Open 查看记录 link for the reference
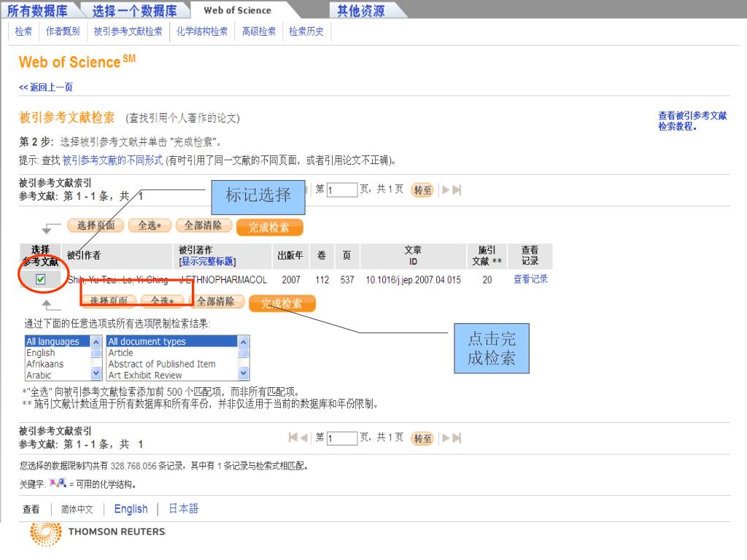This screenshot has width=747, height=560. click(530, 279)
